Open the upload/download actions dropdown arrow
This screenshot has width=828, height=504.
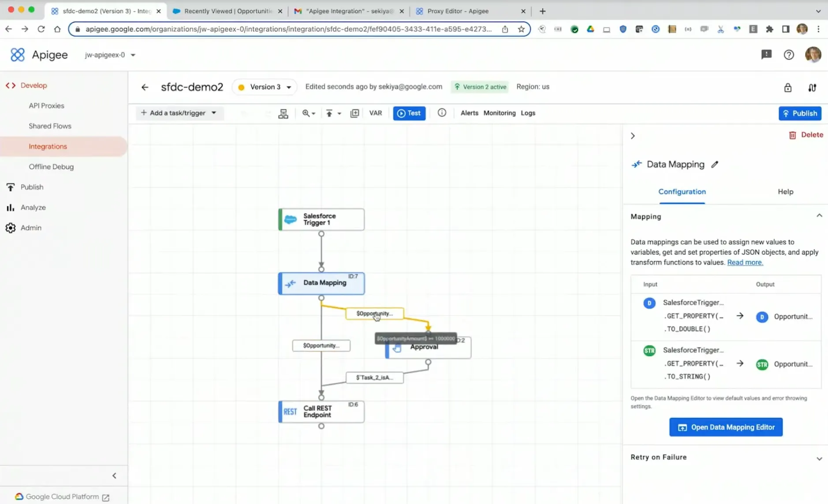tap(339, 114)
